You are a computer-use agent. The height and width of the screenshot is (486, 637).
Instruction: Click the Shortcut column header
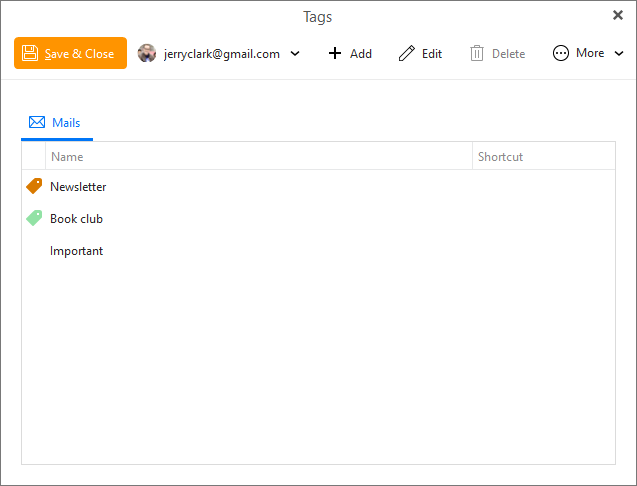click(544, 156)
